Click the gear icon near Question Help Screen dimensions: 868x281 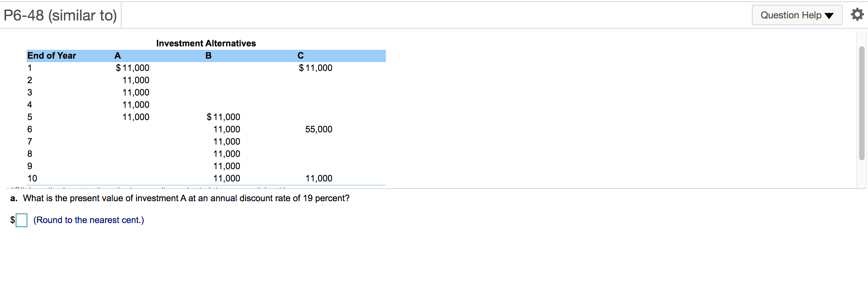pos(857,14)
